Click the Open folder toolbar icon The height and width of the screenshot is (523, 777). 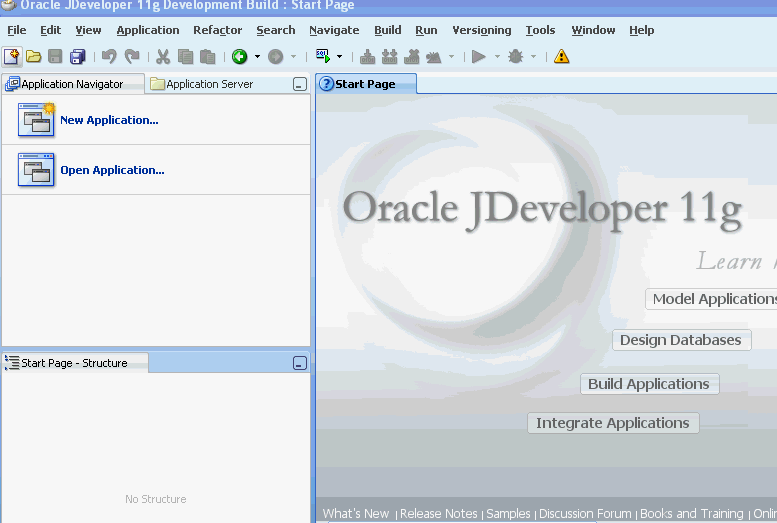34,57
